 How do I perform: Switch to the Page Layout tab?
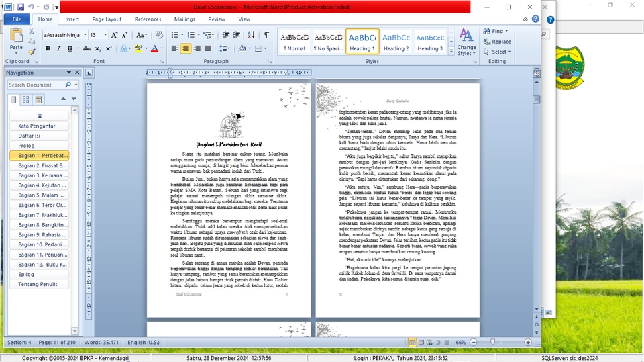tap(107, 19)
